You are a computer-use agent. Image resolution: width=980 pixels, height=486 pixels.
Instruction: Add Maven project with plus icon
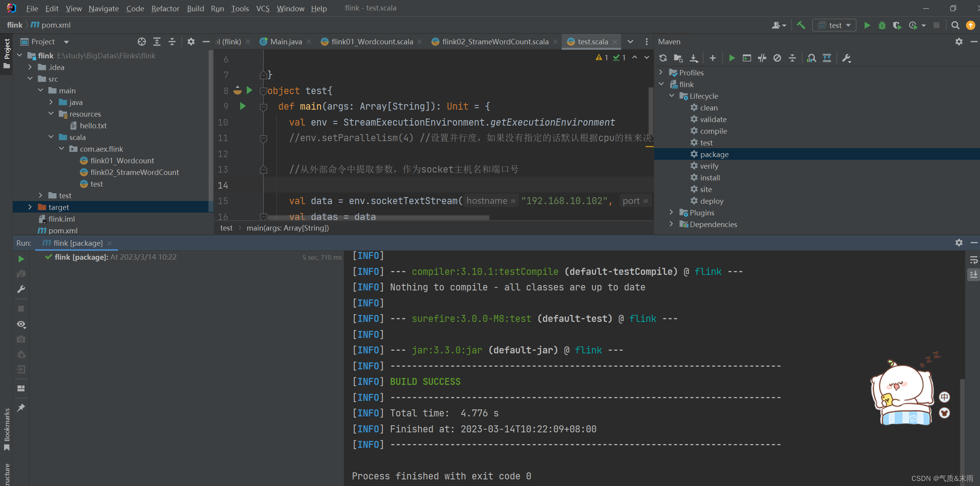(x=712, y=58)
